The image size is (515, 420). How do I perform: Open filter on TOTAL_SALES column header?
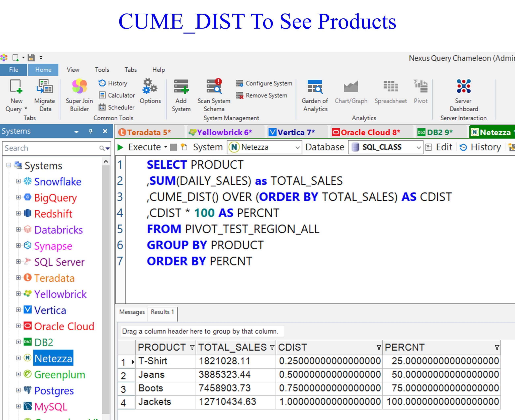coord(272,347)
